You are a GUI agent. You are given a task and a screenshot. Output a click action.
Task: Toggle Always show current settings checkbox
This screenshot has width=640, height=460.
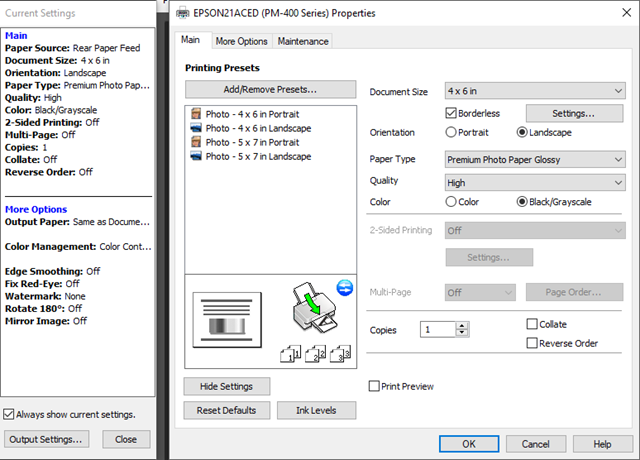(9, 414)
